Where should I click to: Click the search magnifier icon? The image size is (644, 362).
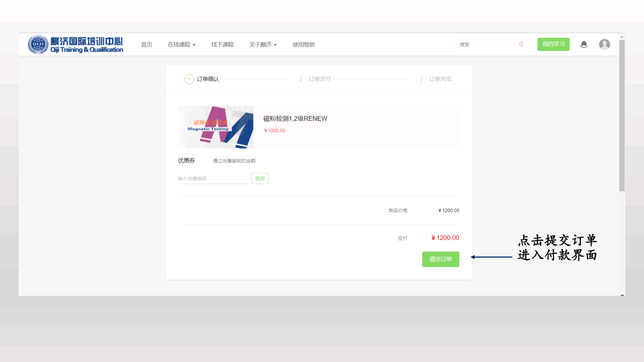[521, 44]
